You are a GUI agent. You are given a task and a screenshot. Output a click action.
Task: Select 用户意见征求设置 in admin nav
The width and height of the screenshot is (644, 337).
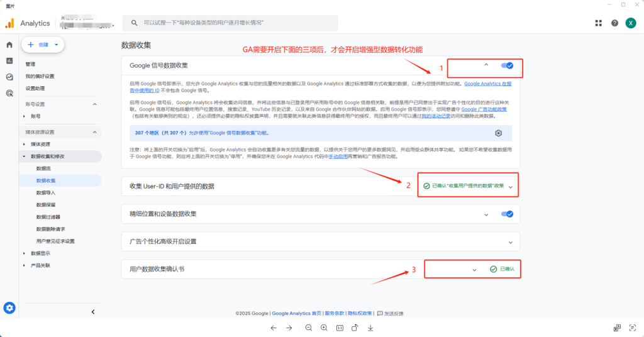(x=55, y=241)
